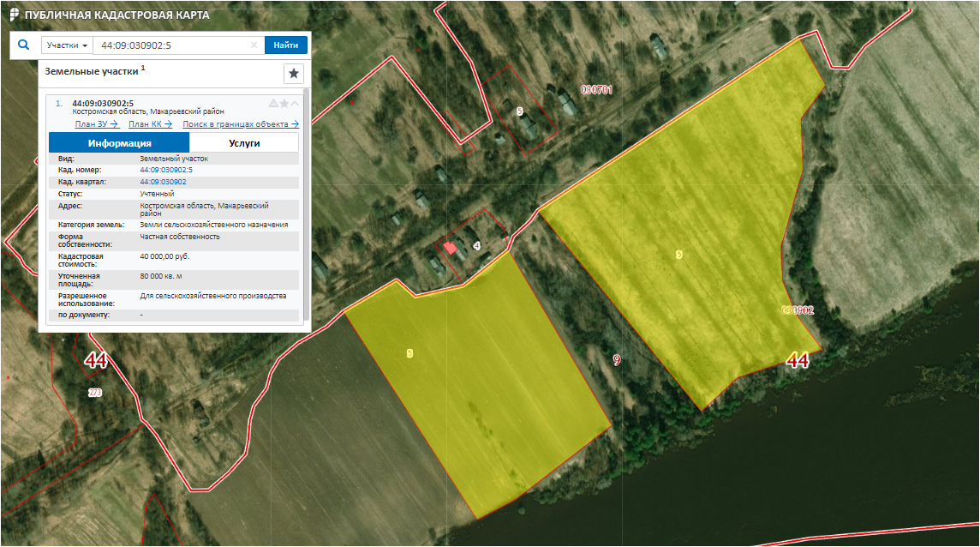Click Для сельскохозяйственного производства value
The image size is (980, 547).
pos(213,296)
